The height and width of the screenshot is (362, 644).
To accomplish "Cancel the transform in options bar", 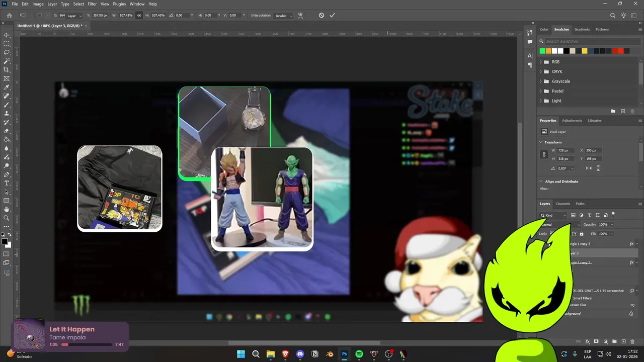I will tap(321, 15).
